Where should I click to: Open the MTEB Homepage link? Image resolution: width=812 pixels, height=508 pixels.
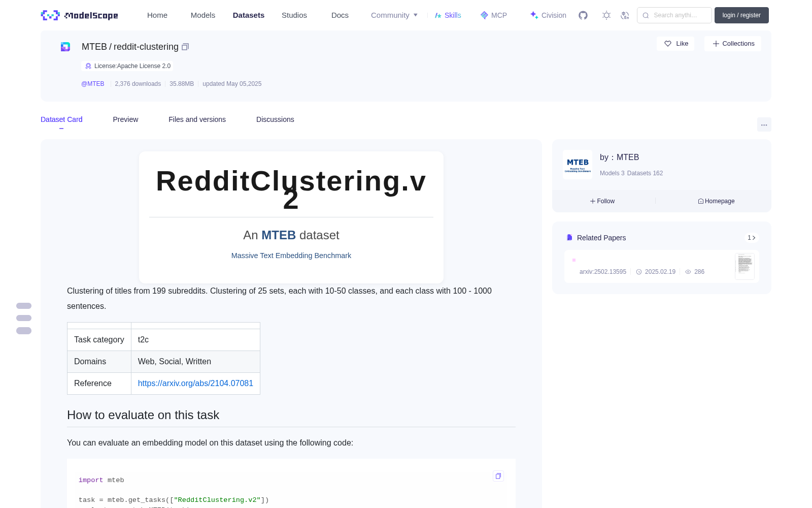(x=716, y=201)
